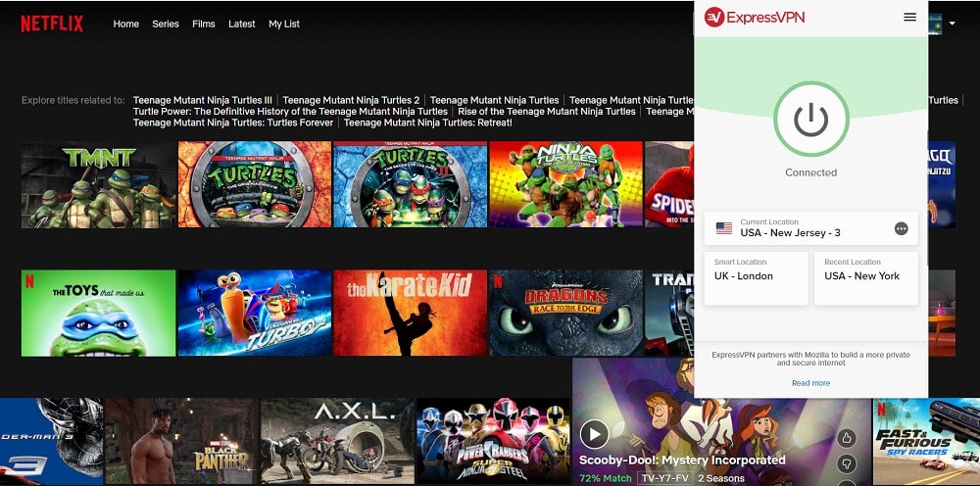The height and width of the screenshot is (486, 980).
Task: Click the USA flag icon in Current Location
Action: pyautogui.click(x=724, y=228)
